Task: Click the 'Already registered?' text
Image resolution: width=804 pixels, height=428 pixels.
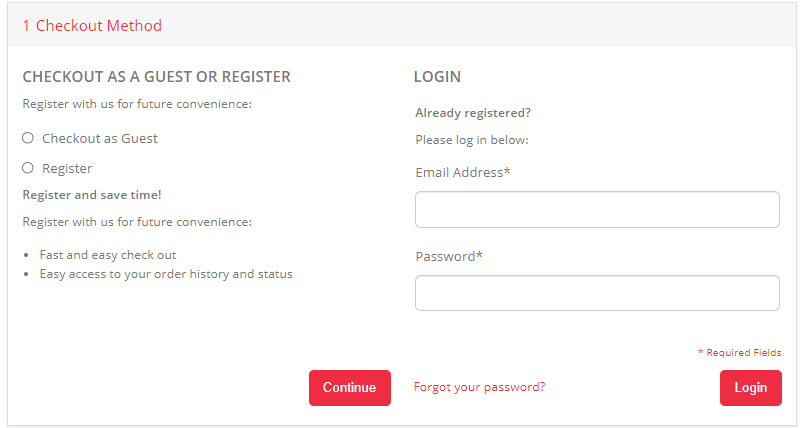Action: (x=473, y=112)
